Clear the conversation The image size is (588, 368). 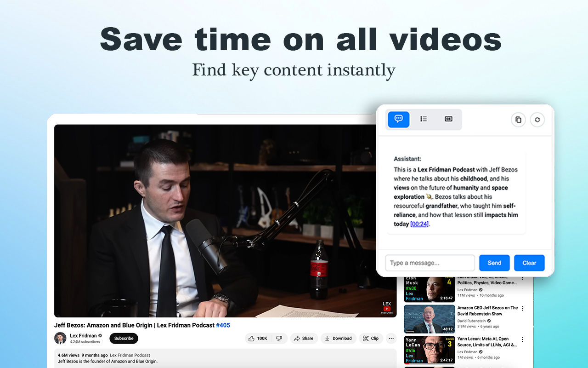click(x=529, y=263)
